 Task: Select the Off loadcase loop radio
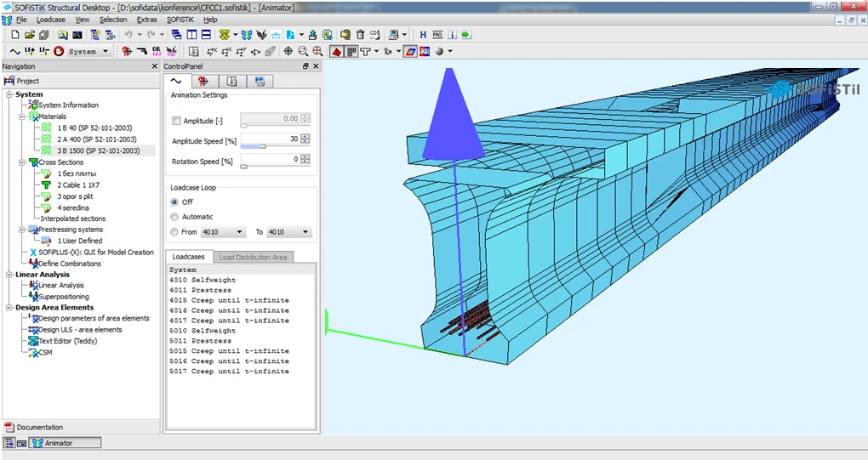pyautogui.click(x=174, y=202)
